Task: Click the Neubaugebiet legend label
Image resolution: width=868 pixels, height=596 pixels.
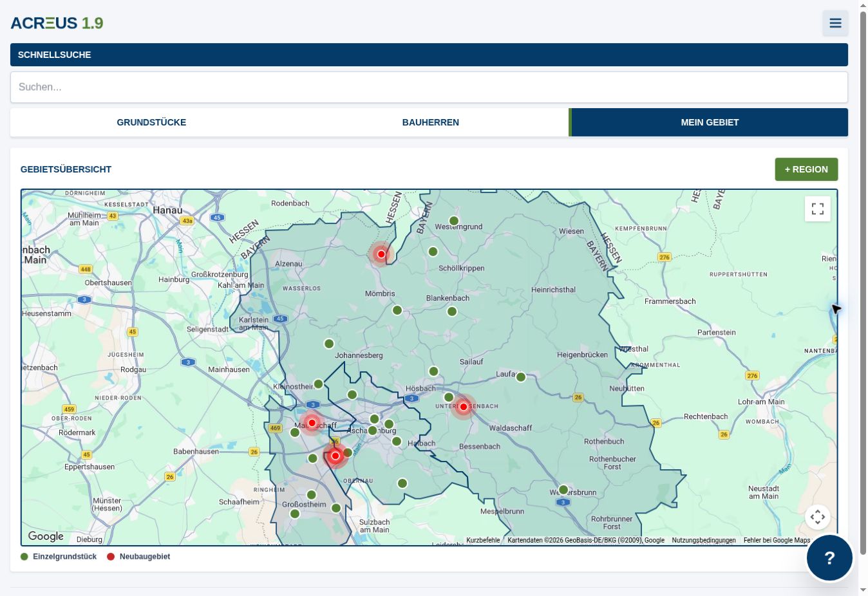Action: coord(145,557)
